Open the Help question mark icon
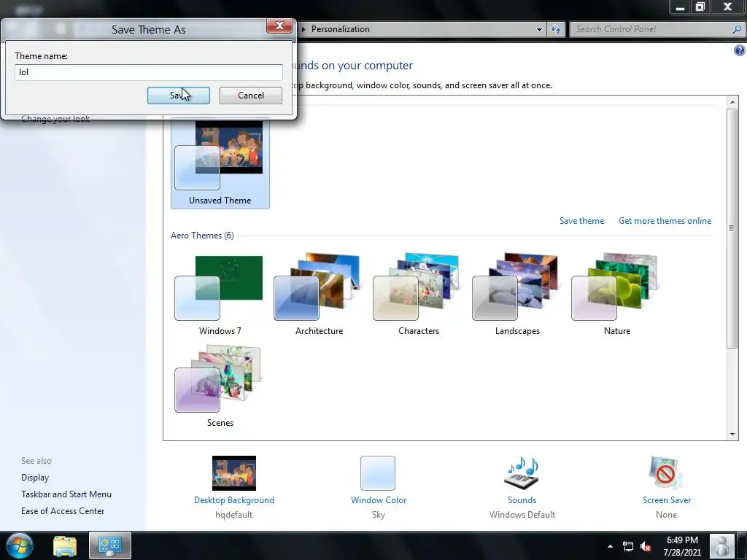 (740, 50)
